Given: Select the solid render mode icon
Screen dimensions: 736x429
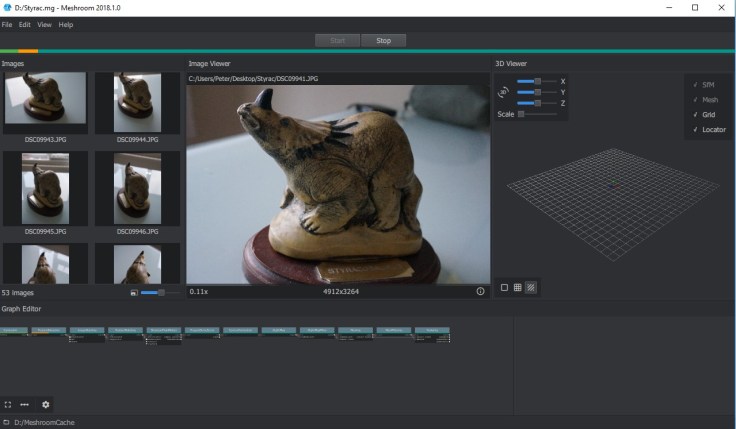Looking at the screenshot, I should point(504,287).
